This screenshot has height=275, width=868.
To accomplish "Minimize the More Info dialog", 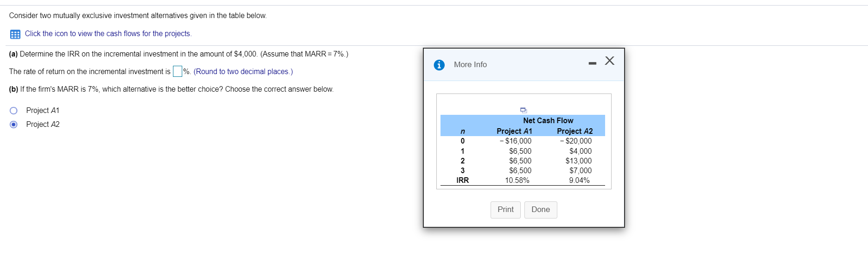I will pos(592,63).
